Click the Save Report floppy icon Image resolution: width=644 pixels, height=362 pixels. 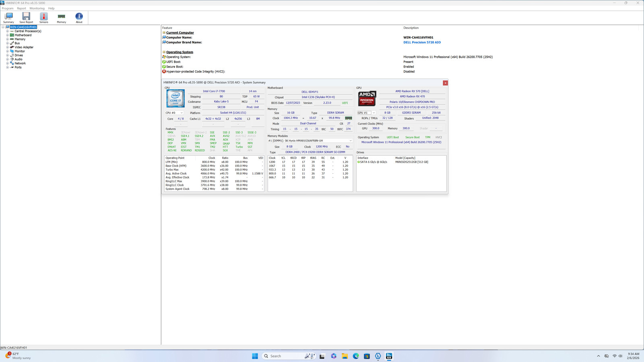[26, 16]
